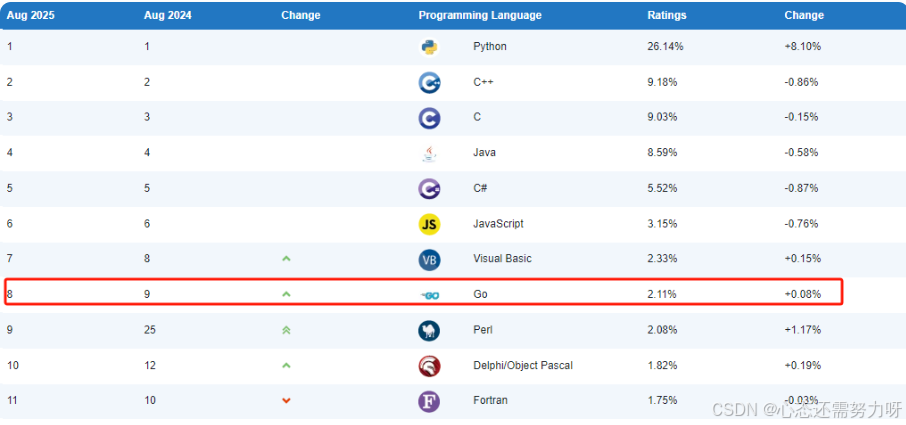This screenshot has height=425, width=906.
Task: Click the 9.18% rating for C++
Action: coord(663,82)
